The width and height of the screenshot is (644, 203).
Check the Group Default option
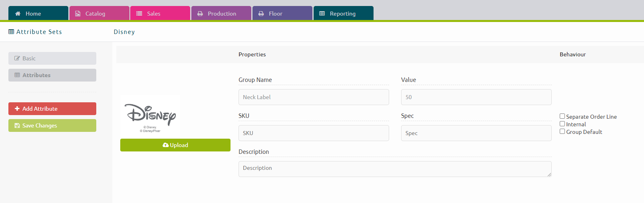pos(562,131)
